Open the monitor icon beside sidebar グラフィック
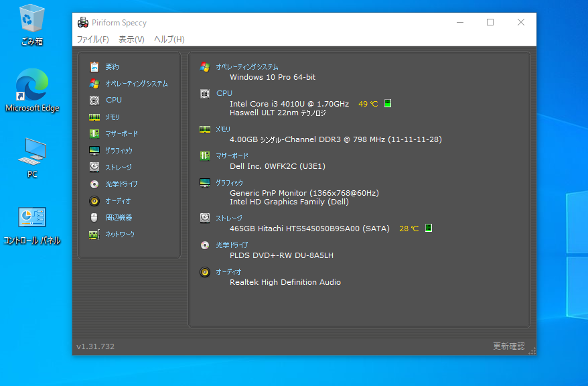588x386 pixels. (x=94, y=150)
